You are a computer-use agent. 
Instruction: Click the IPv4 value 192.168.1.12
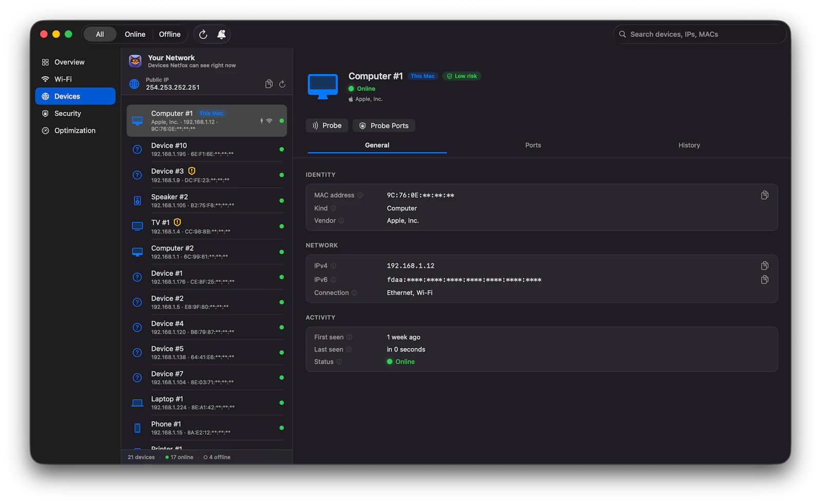[x=411, y=266]
